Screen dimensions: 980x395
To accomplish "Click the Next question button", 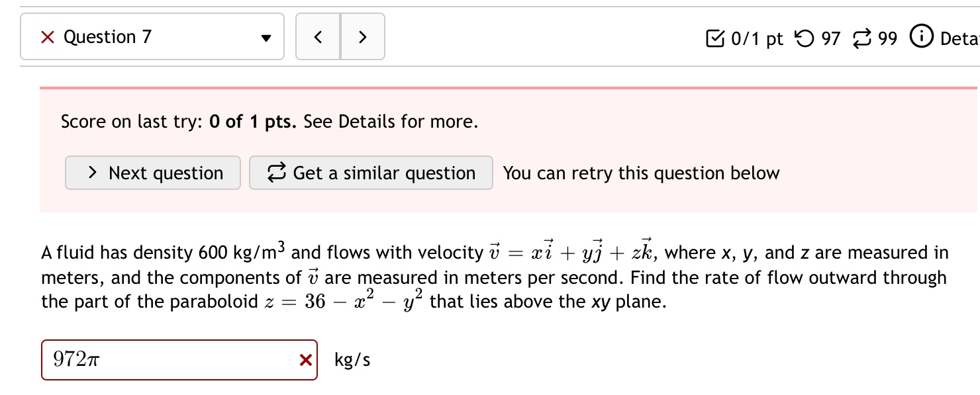I will pos(152,173).
